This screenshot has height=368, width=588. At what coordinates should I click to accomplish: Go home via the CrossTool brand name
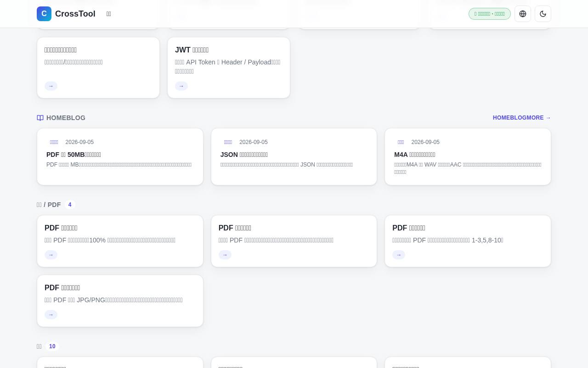75,14
